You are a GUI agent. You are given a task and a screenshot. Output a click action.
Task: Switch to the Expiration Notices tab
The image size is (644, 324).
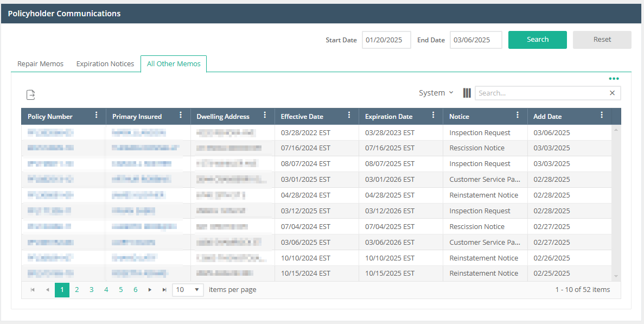coord(105,64)
